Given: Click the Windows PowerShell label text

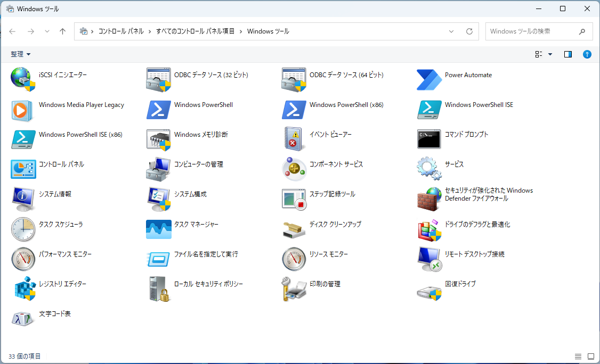Looking at the screenshot, I should [203, 105].
